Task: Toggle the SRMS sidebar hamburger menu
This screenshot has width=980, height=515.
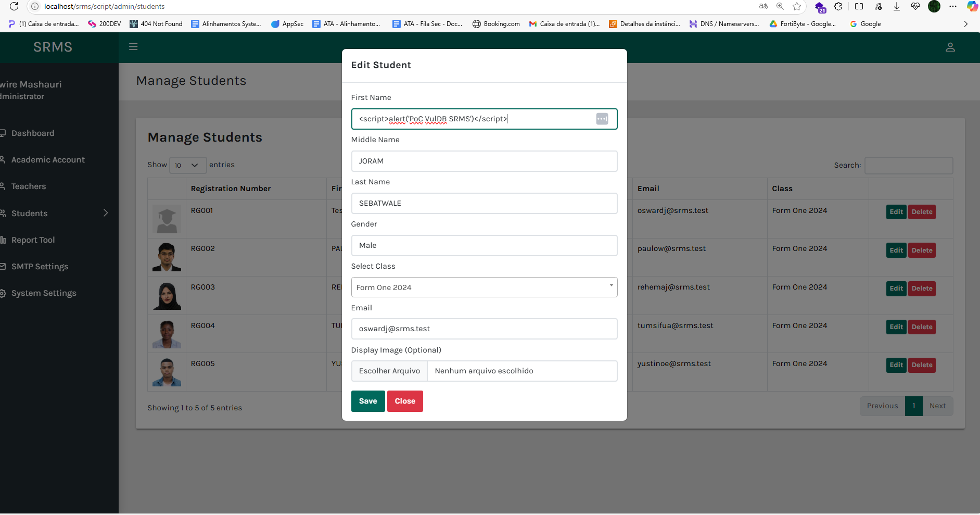Action: click(x=133, y=47)
